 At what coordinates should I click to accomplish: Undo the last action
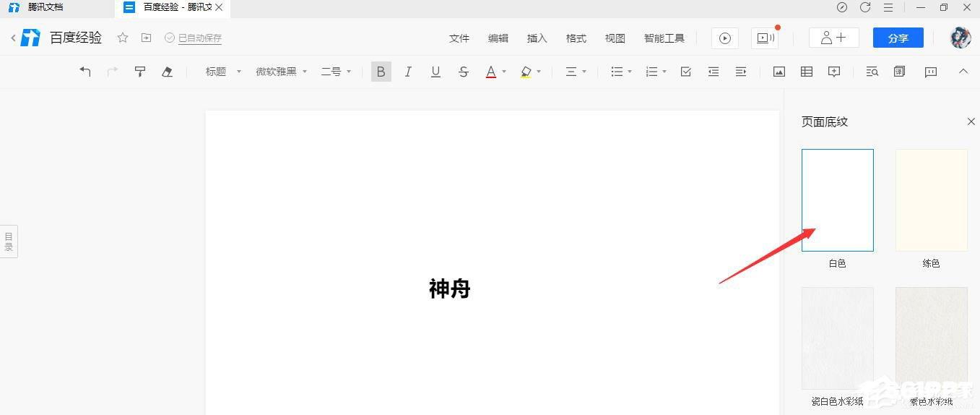(x=85, y=72)
